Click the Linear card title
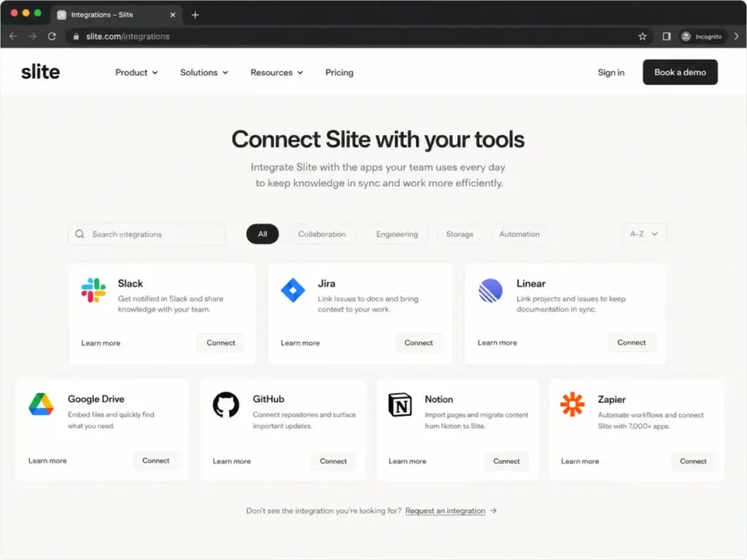This screenshot has height=560, width=747. pos(531,284)
